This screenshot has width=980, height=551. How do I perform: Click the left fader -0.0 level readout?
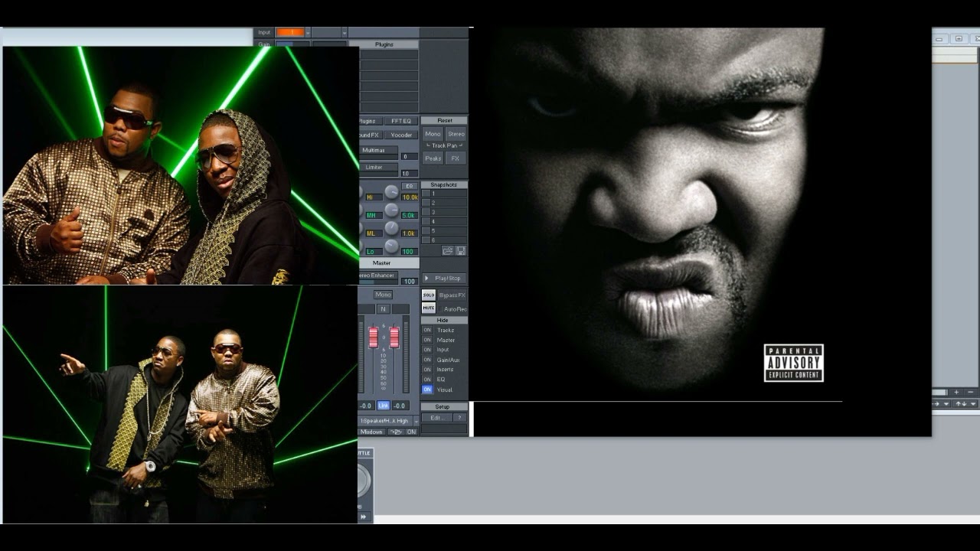pos(366,406)
